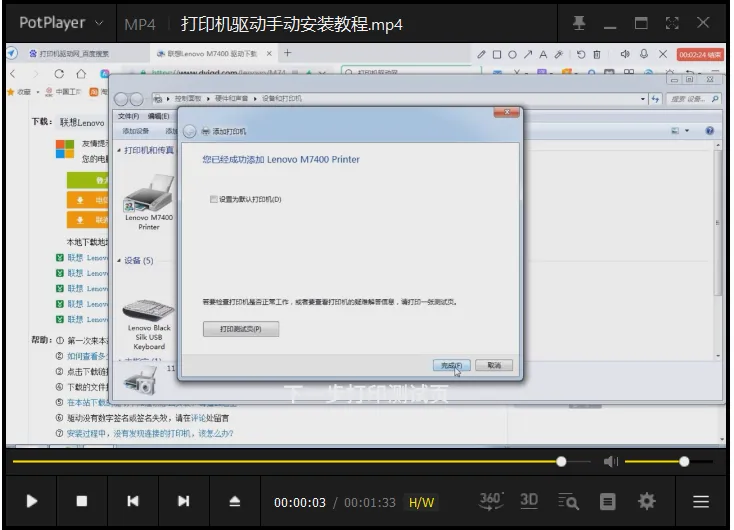Toggle PotPlayer fullscreen mode icon
The width and height of the screenshot is (734, 530).
(x=672, y=22)
